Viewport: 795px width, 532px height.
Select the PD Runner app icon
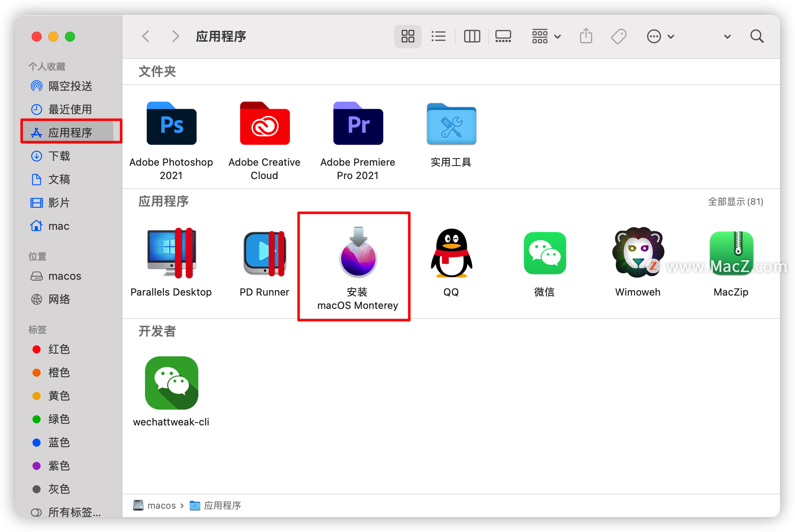265,253
